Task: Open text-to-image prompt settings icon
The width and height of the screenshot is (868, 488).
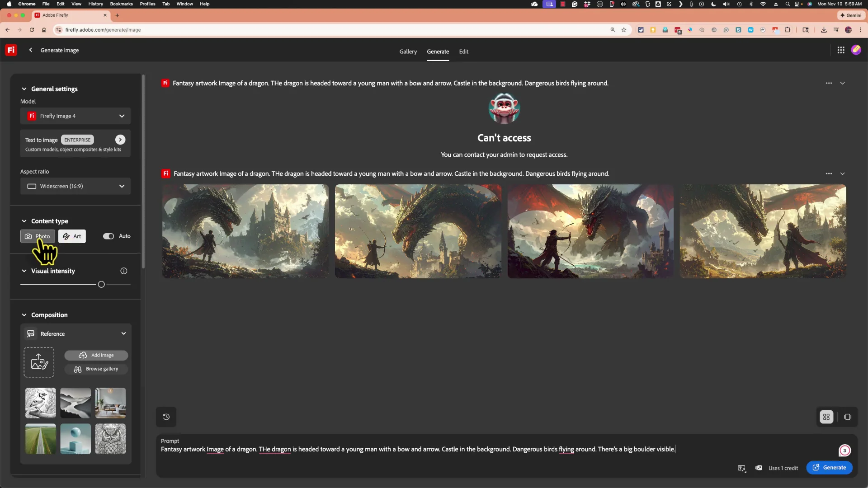Action: click(742, 468)
